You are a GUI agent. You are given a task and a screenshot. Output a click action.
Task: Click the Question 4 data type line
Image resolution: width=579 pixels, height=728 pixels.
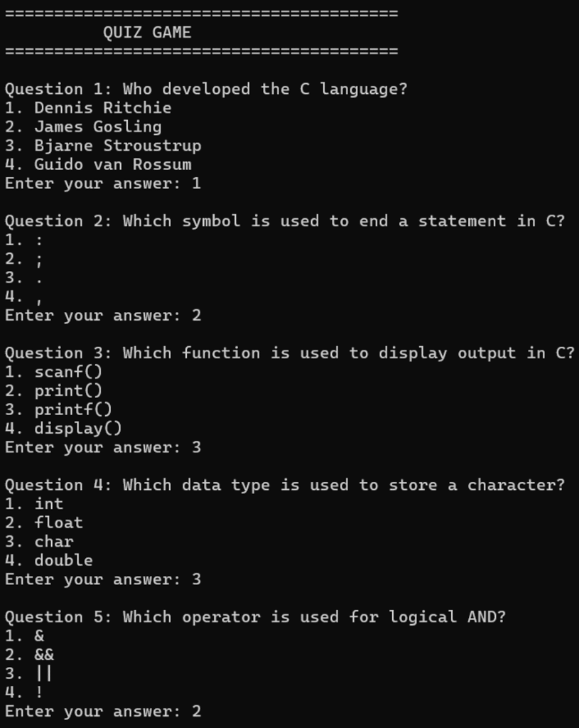285,486
